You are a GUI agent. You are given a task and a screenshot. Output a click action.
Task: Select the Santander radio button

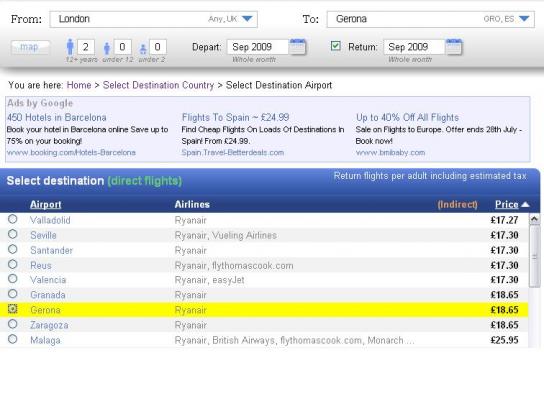[x=12, y=249]
